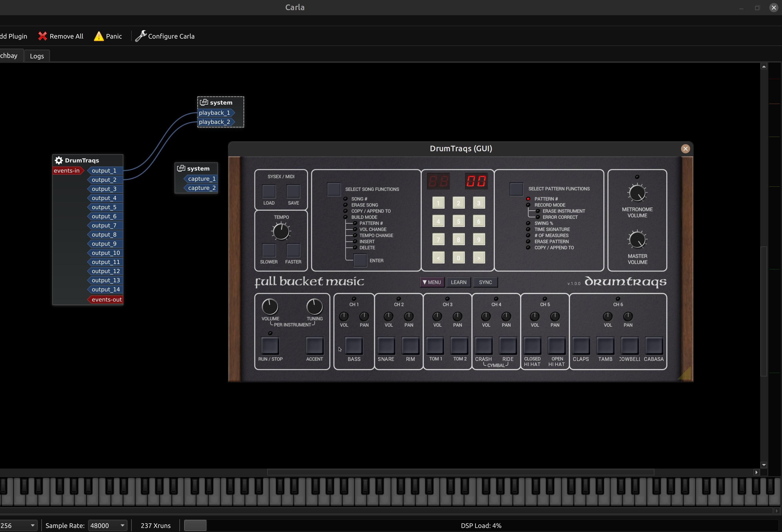Click the METRONOME VOLUME knob

[637, 193]
